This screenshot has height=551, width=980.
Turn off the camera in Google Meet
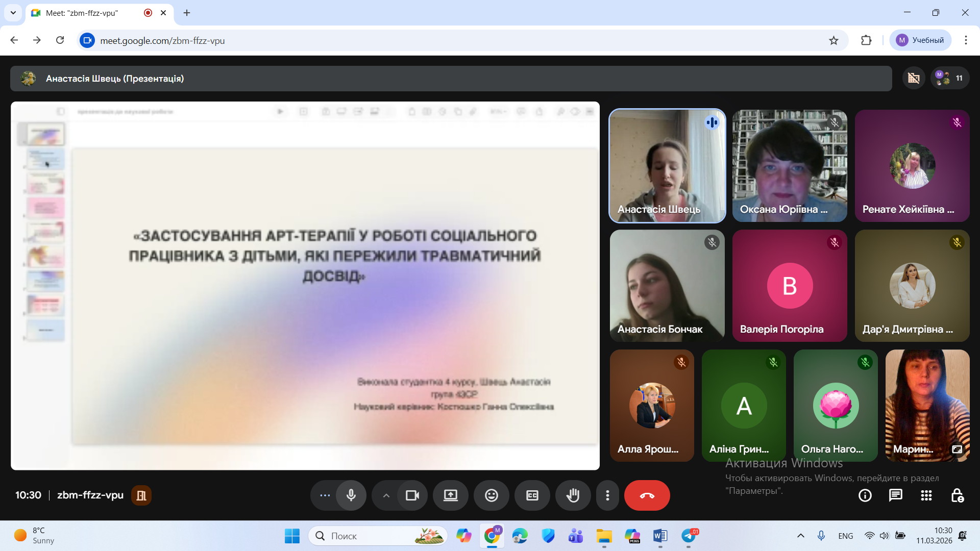pos(412,495)
